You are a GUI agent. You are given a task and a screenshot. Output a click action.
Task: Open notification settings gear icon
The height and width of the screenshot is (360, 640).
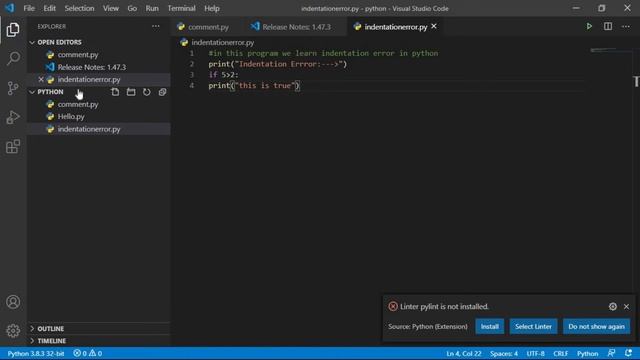[613, 306]
